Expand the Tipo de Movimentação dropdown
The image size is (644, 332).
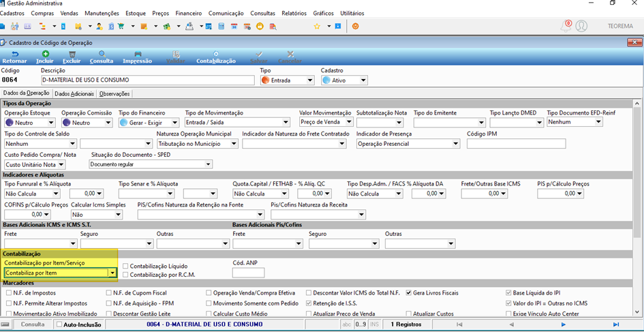pos(286,123)
